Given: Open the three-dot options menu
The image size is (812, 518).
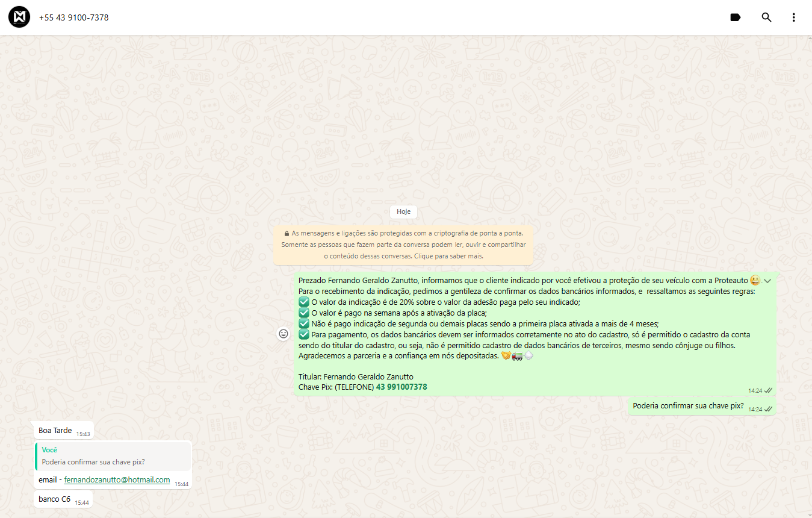Looking at the screenshot, I should tap(794, 17).
